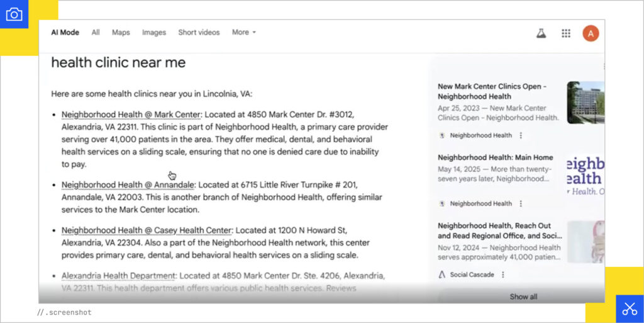This screenshot has width=644, height=323.
Task: Switch to the AI Mode tab
Action: pos(65,32)
